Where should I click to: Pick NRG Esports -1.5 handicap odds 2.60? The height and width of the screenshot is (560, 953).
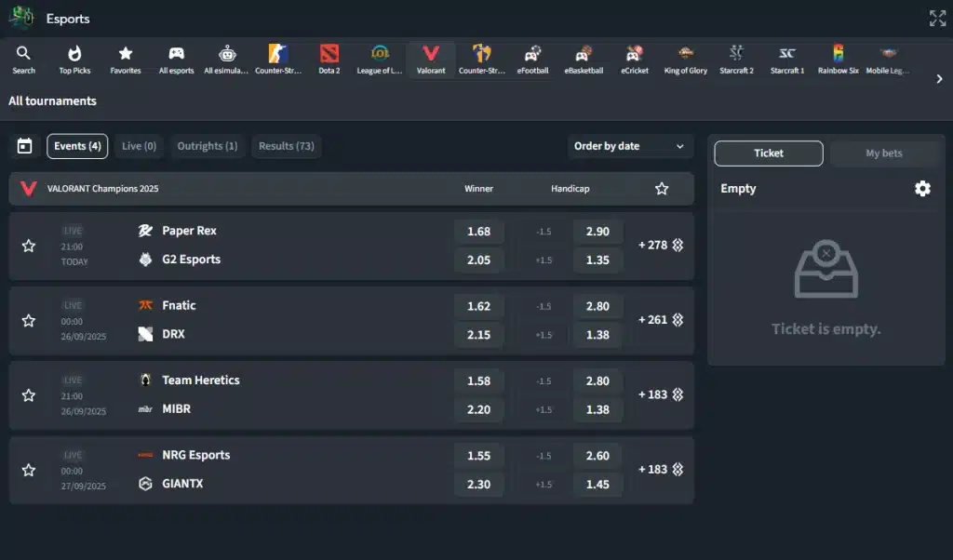coord(597,456)
